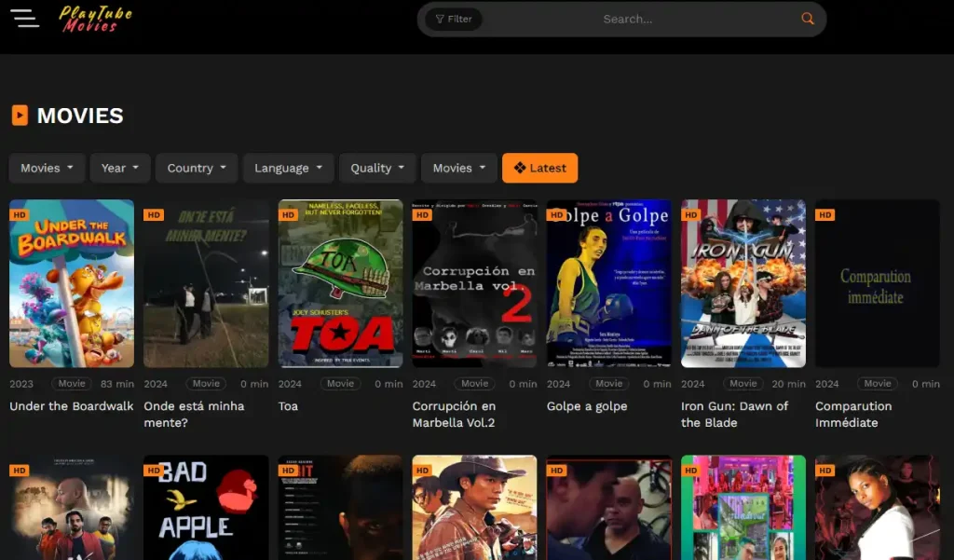Click the 20 min duration text

[788, 384]
